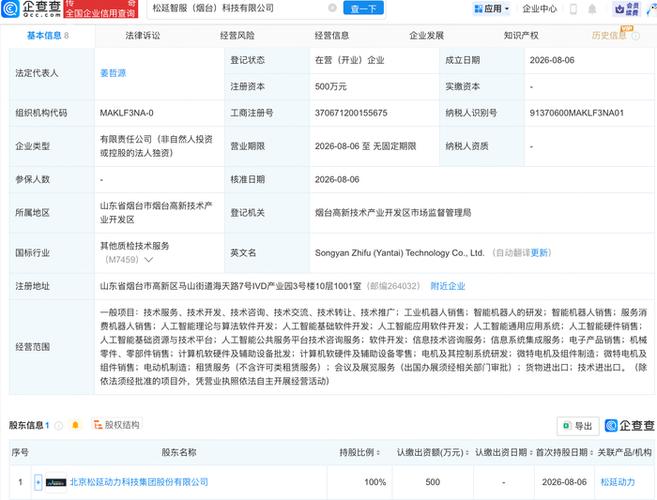Switch to the 法律诉讼 tab
Image resolution: width=657 pixels, height=500 pixels.
[142, 36]
